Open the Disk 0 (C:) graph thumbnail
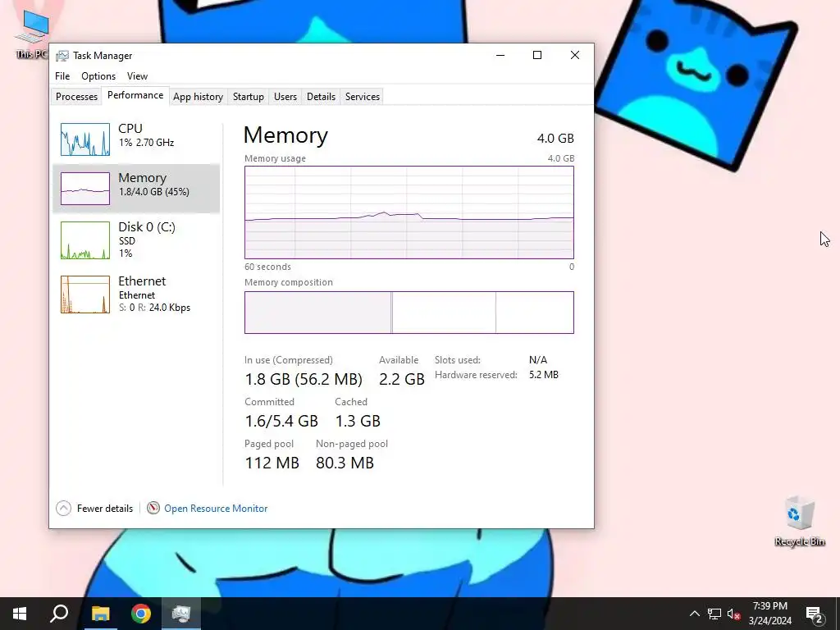 click(85, 240)
